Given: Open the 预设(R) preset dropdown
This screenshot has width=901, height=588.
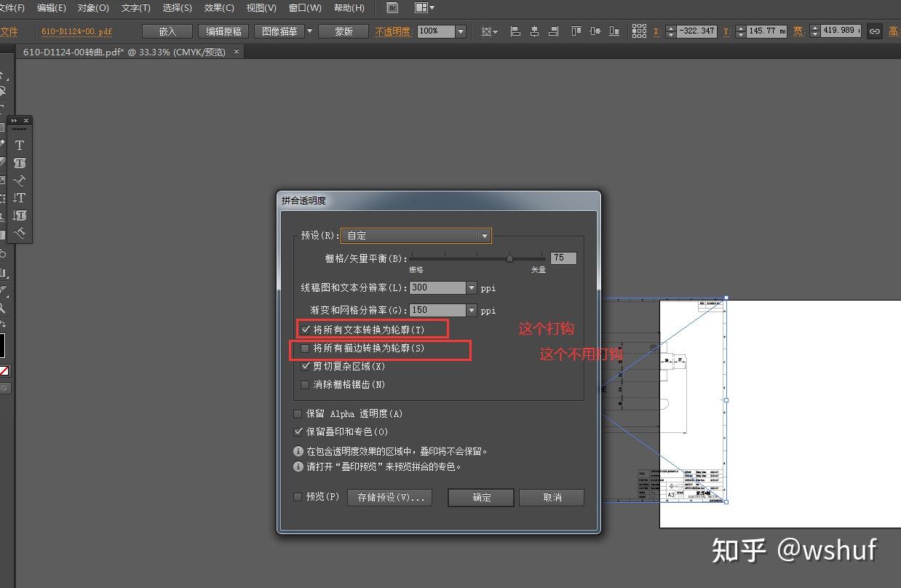Looking at the screenshot, I should [x=416, y=236].
